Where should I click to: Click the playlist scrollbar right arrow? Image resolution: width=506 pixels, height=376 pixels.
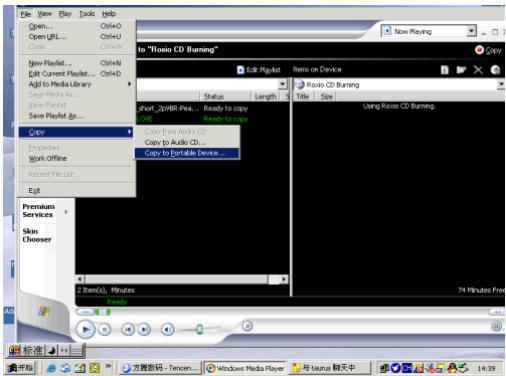(284, 279)
